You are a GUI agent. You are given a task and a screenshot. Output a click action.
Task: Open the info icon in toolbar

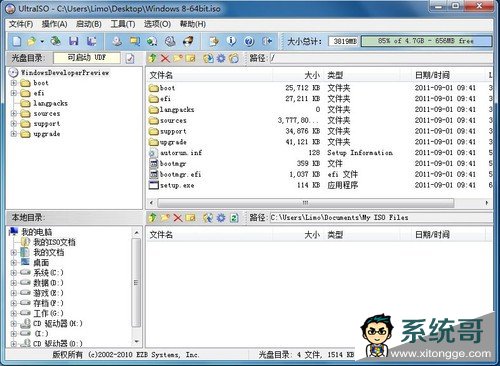coord(231,41)
